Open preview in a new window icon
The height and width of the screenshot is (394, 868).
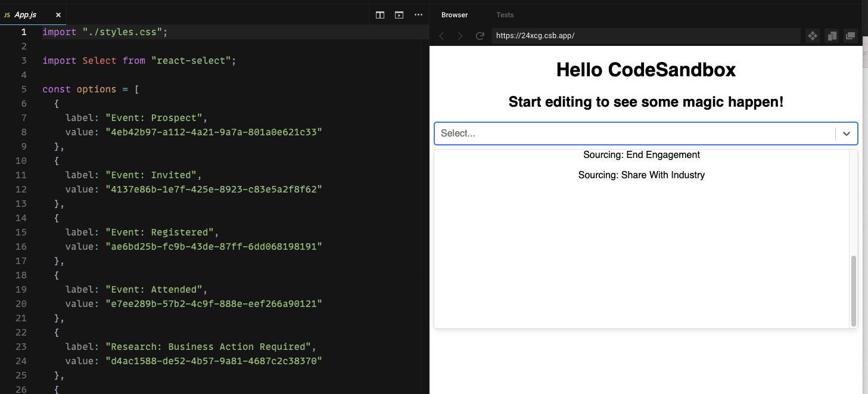click(x=851, y=36)
